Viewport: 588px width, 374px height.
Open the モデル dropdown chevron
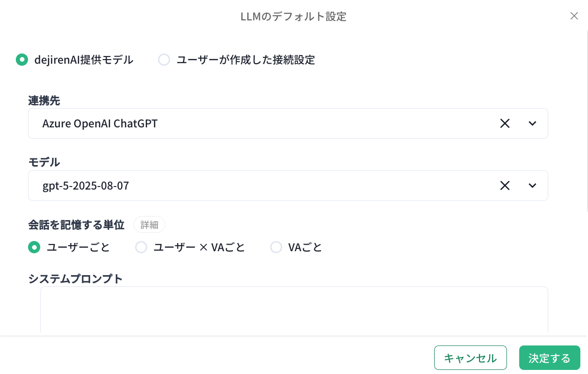[x=532, y=185]
